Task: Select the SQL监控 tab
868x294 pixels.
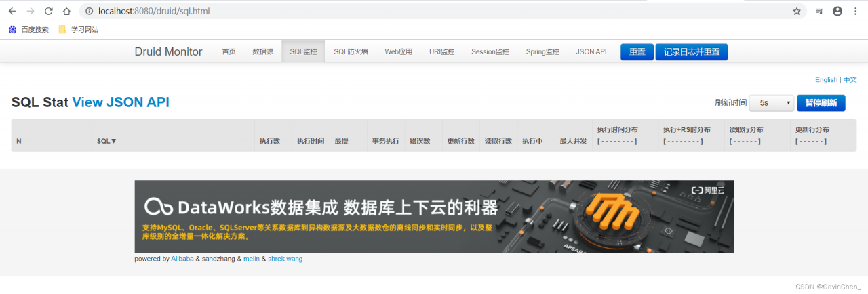Action: tap(303, 51)
